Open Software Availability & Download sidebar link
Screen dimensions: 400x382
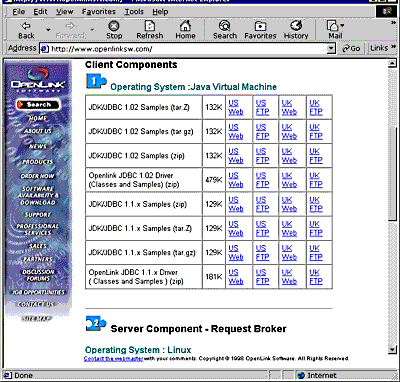[x=38, y=195]
